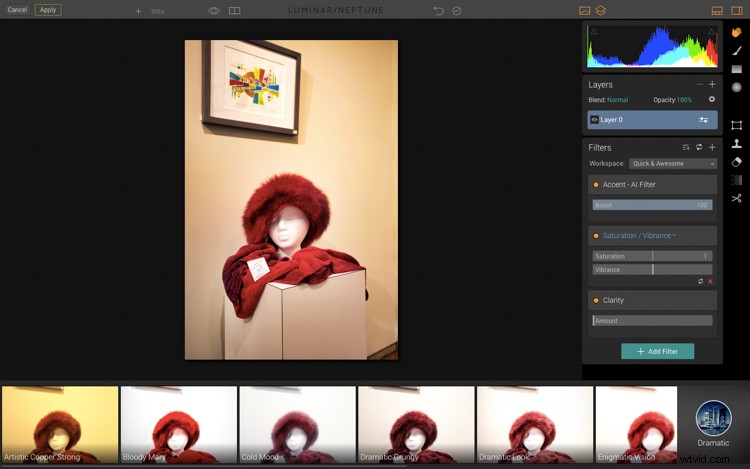This screenshot has height=469, width=750.
Task: Open the Dramatic preset category selector
Action: coord(713,424)
